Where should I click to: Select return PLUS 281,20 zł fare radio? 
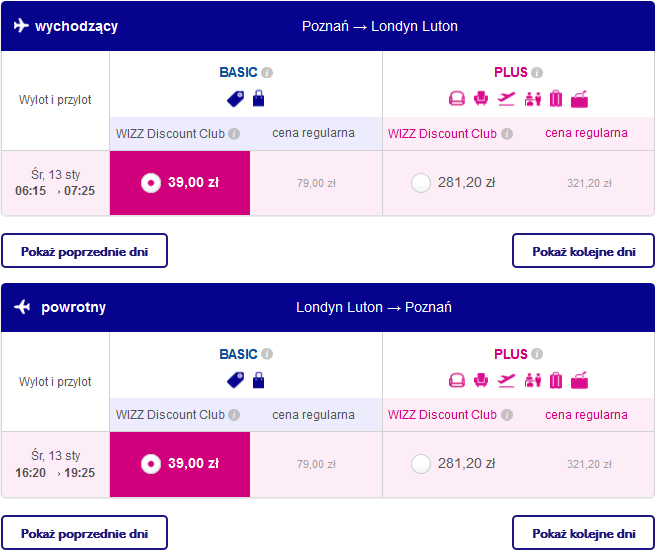point(421,463)
